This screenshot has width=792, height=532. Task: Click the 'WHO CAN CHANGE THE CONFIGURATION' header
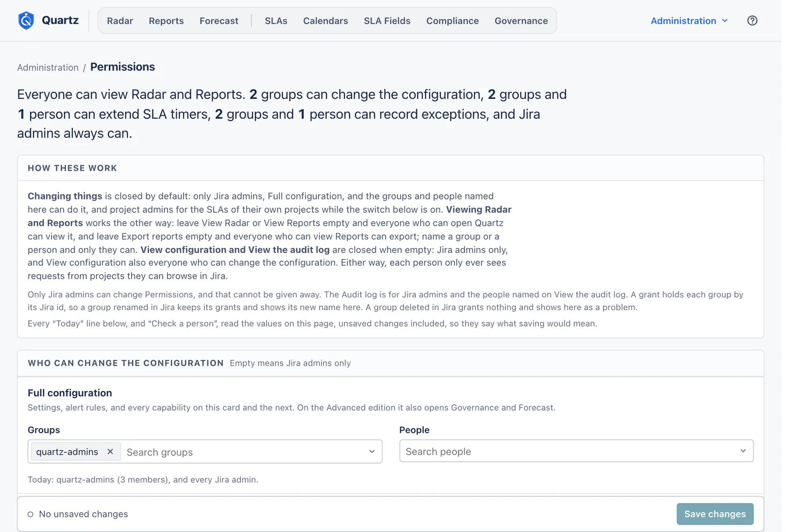[126, 364]
